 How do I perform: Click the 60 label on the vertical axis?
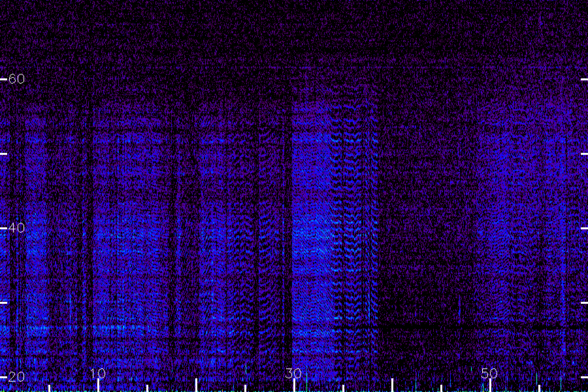click(16, 79)
